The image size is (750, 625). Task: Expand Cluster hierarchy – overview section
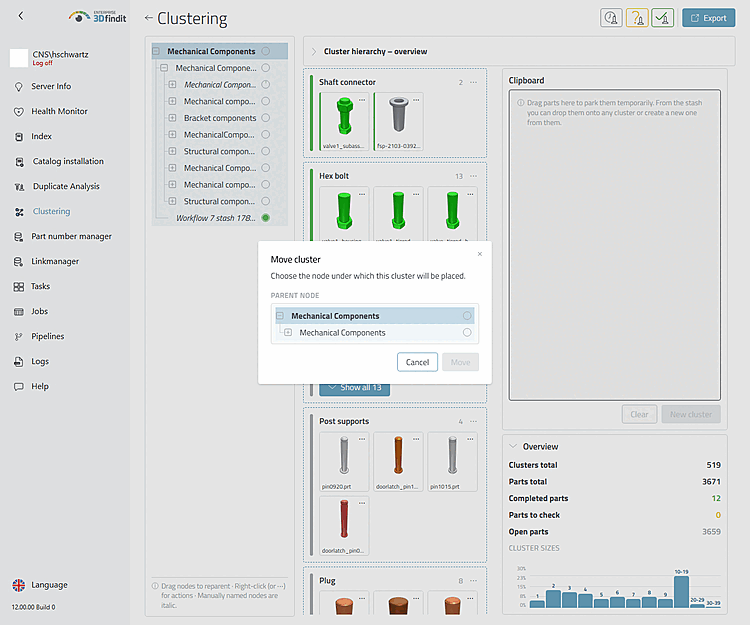pyautogui.click(x=314, y=51)
